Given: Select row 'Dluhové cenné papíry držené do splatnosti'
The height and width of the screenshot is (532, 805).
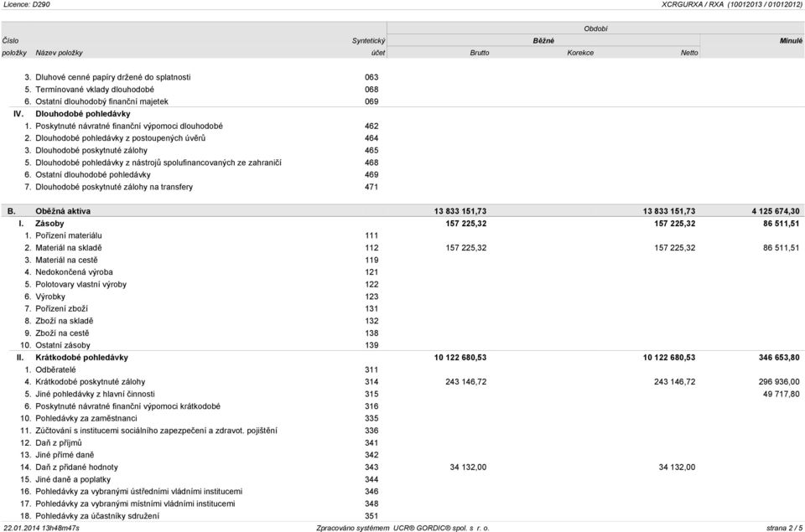Looking at the screenshot, I should (402, 77).
